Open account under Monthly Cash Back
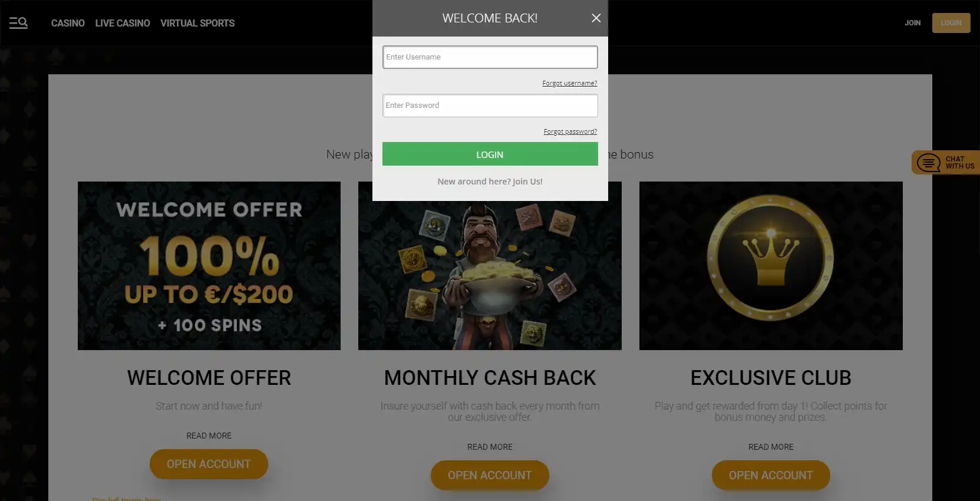This screenshot has height=501, width=980. pos(490,476)
